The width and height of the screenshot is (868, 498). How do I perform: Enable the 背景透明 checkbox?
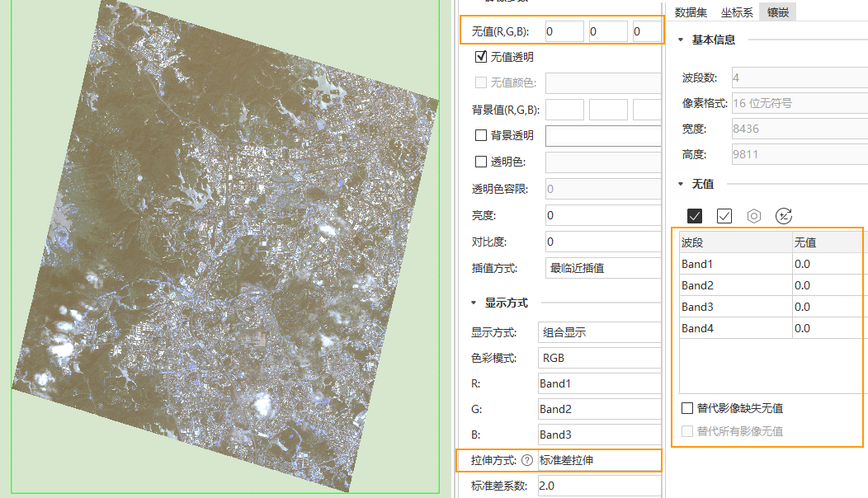coord(481,135)
